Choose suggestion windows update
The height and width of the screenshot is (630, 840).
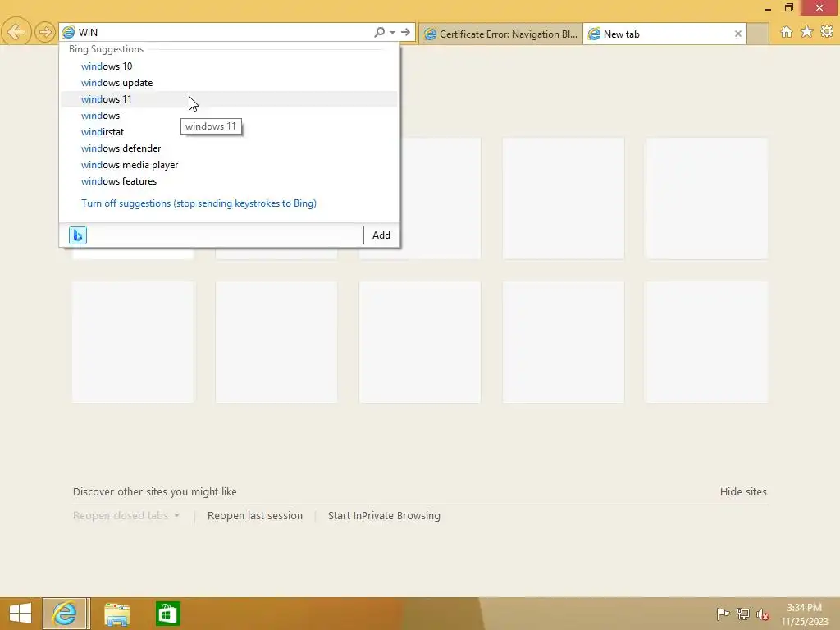[229, 83]
